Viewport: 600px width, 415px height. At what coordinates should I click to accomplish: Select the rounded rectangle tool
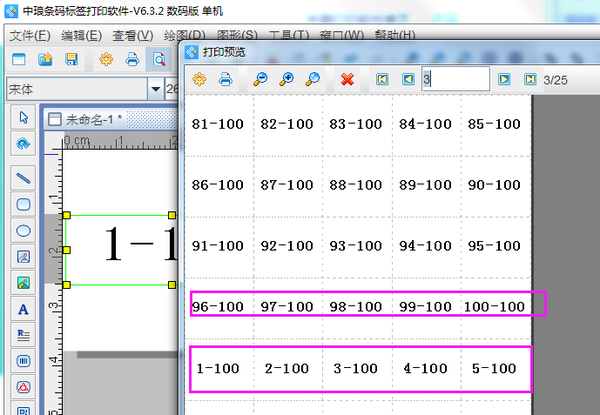tap(23, 204)
